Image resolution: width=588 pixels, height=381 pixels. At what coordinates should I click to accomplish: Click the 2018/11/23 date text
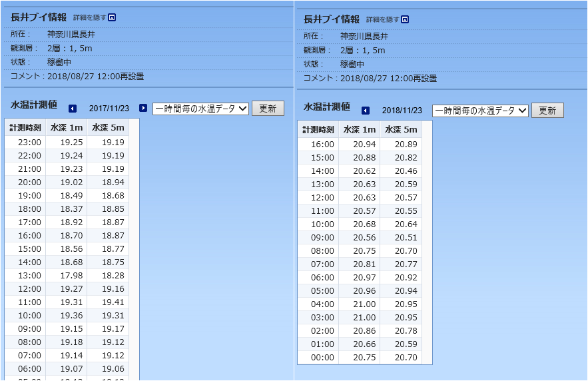402,111
